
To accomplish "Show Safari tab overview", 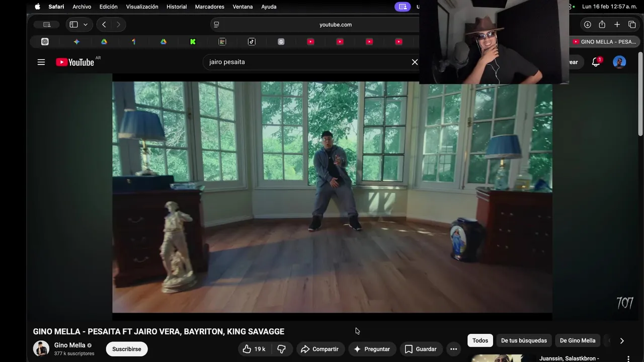I will click(632, 24).
